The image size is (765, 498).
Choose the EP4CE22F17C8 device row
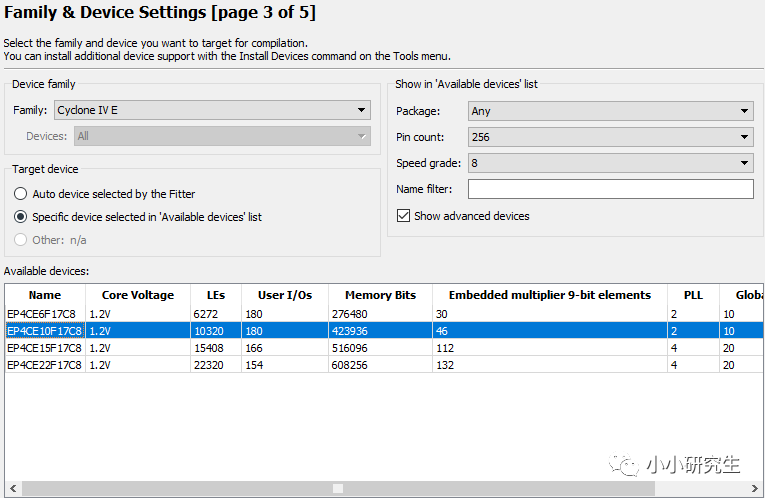(x=46, y=365)
